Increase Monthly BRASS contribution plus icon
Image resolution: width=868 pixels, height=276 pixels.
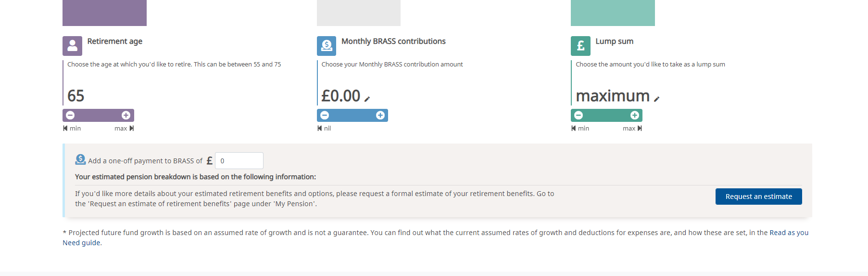pyautogui.click(x=380, y=115)
